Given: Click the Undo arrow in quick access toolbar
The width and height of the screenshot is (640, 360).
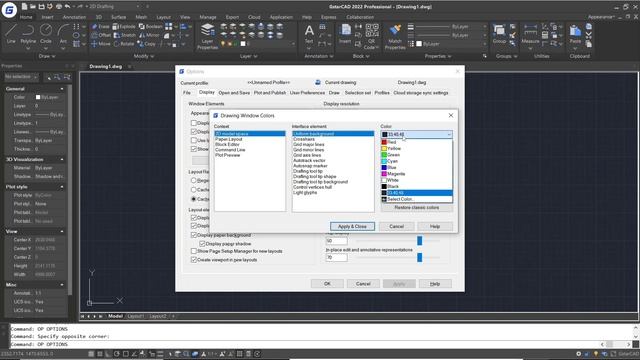Looking at the screenshot, I should 67,7.
